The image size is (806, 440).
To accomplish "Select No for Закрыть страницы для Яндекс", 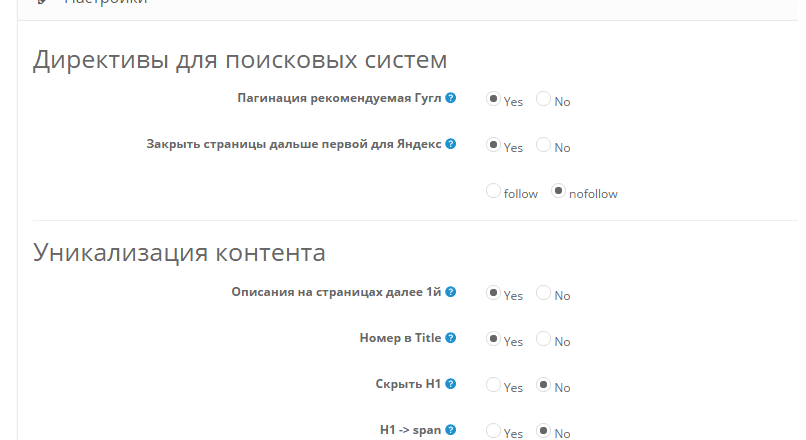I will point(543,145).
